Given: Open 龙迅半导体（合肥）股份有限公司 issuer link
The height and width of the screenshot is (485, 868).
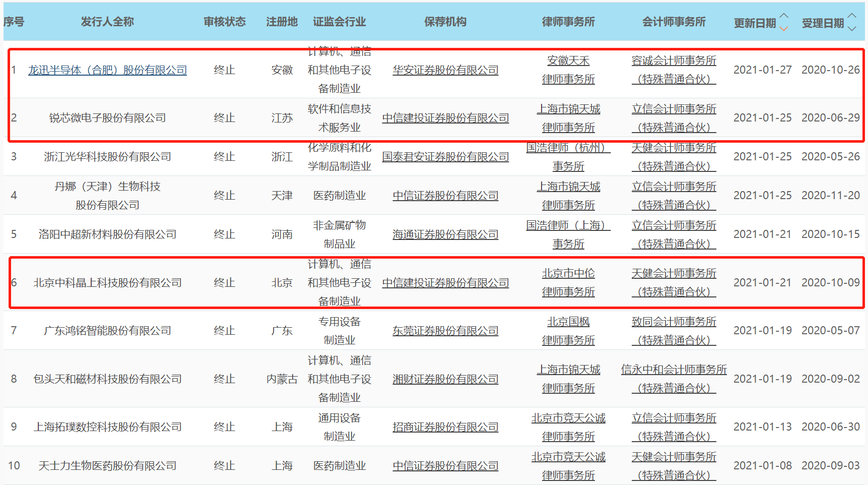Looking at the screenshot, I should click(x=107, y=70).
